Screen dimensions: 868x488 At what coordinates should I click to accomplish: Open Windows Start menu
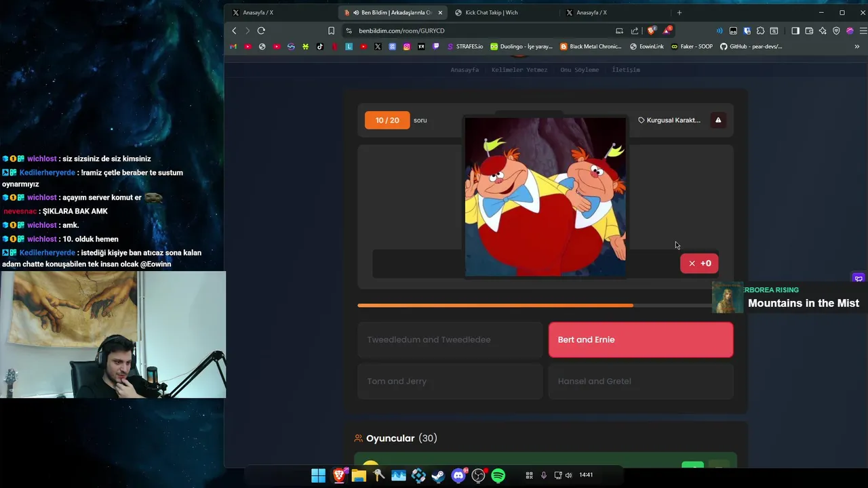click(x=318, y=476)
